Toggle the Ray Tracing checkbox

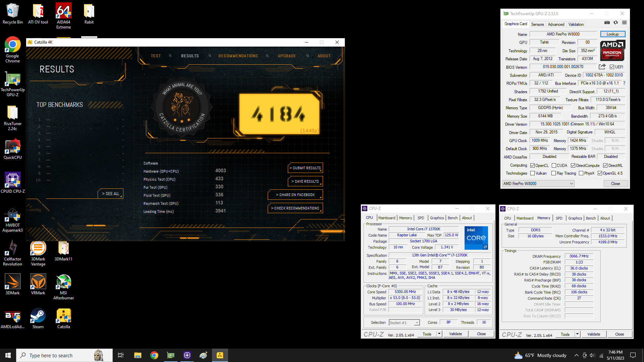(554, 173)
